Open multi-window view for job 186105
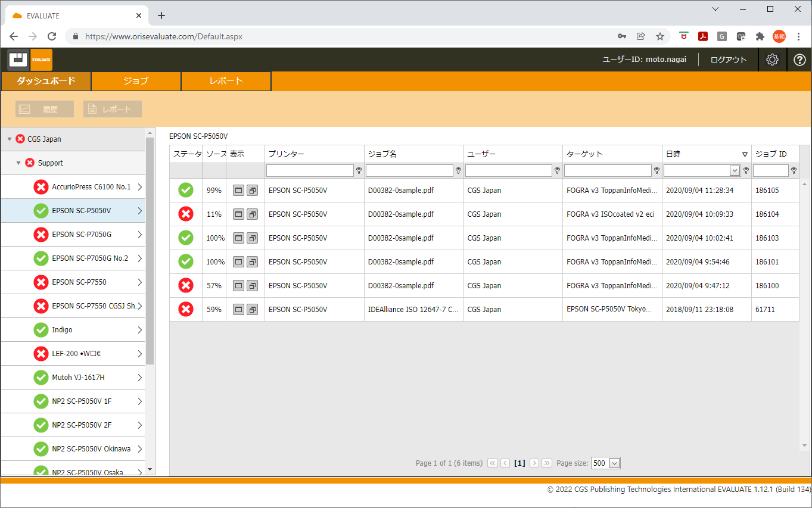The height and width of the screenshot is (508, 812). point(253,191)
